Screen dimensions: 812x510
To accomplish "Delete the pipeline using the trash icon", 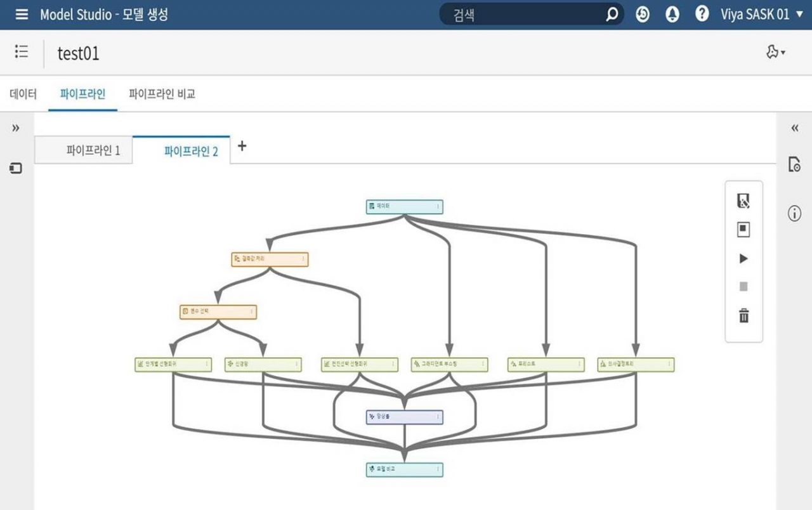I will (743, 315).
